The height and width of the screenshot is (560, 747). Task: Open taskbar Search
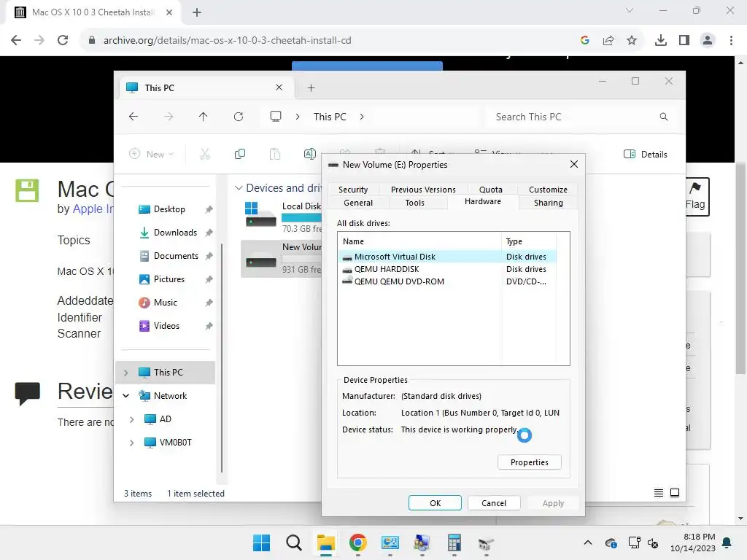tap(293, 542)
